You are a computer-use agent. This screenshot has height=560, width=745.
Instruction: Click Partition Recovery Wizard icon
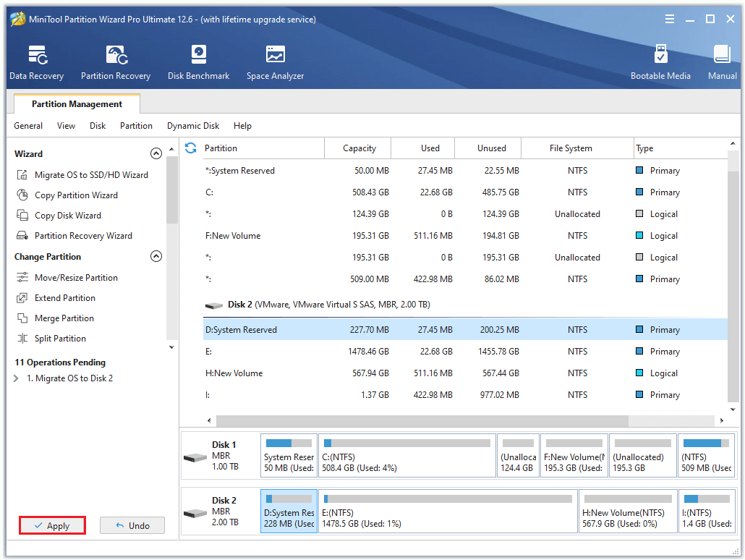(x=22, y=235)
